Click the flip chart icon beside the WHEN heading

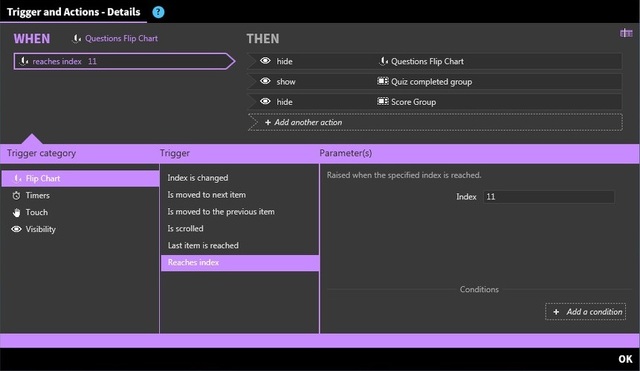pos(76,38)
